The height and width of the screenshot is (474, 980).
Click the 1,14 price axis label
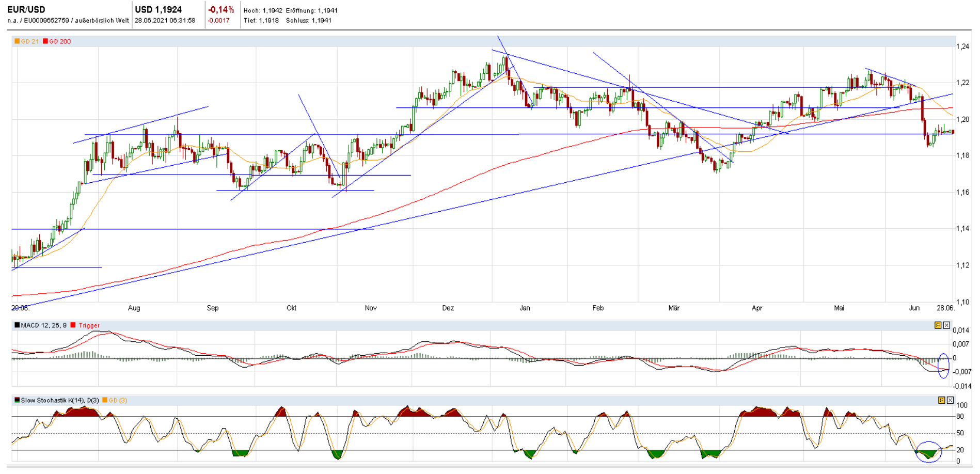pyautogui.click(x=962, y=229)
